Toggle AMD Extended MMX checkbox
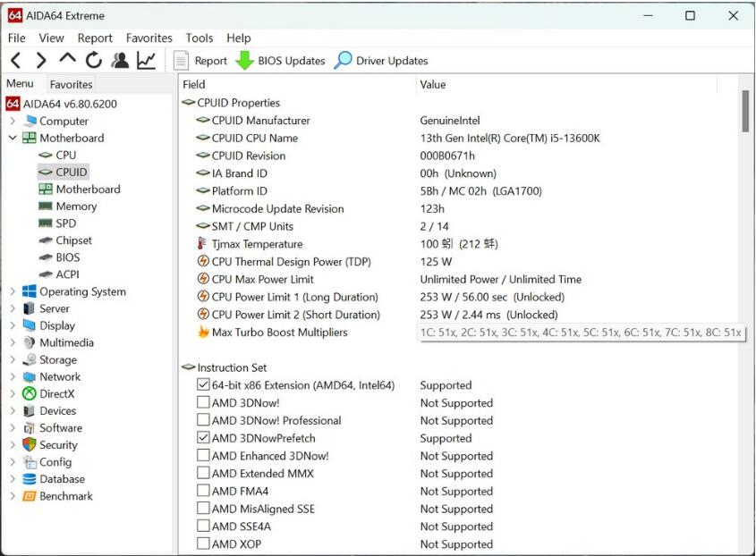 [203, 473]
